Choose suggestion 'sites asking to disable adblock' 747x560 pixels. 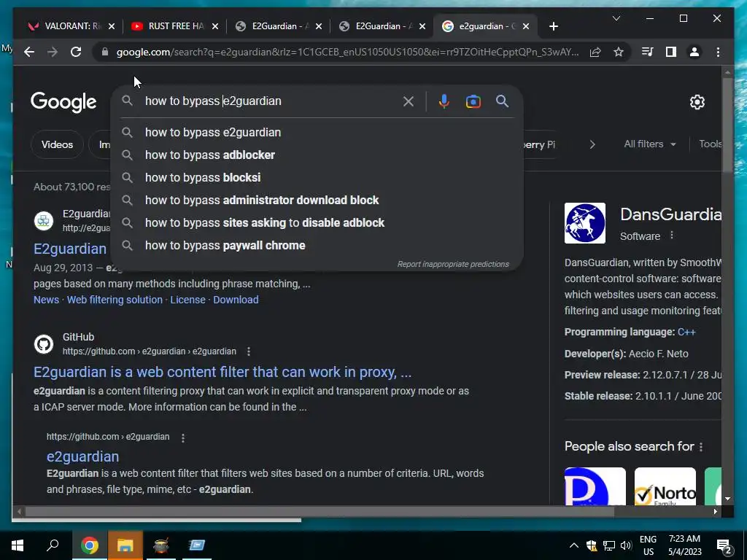tap(317, 223)
